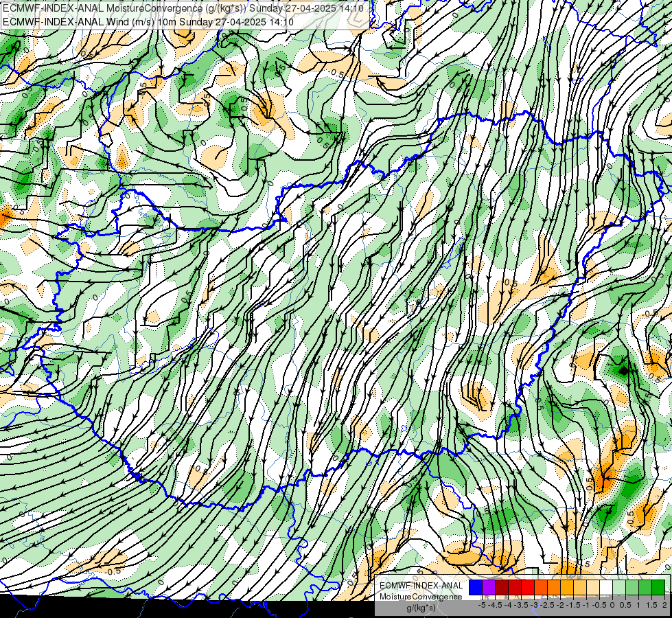Click the -1.5 tick label on legend scale

573,605
